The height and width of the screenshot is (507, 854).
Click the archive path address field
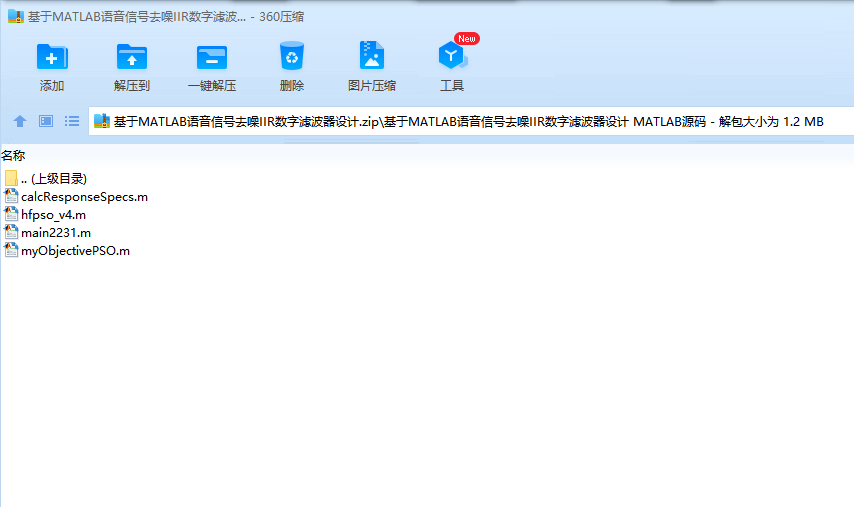471,121
